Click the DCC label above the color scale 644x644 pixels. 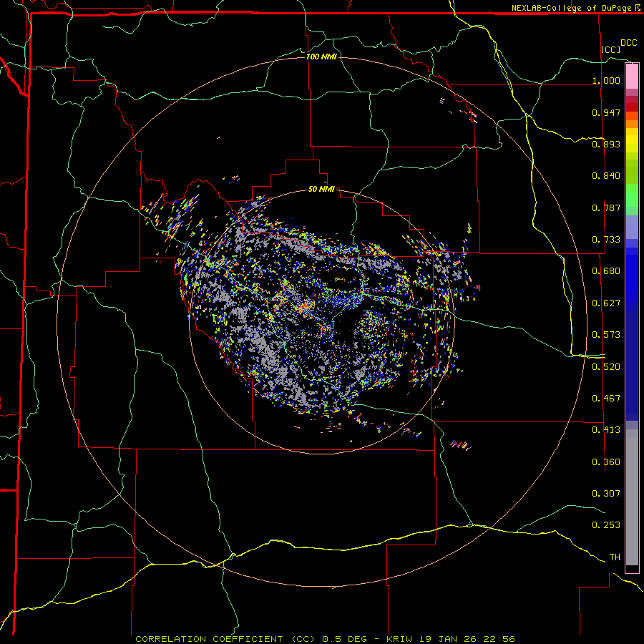[x=628, y=43]
